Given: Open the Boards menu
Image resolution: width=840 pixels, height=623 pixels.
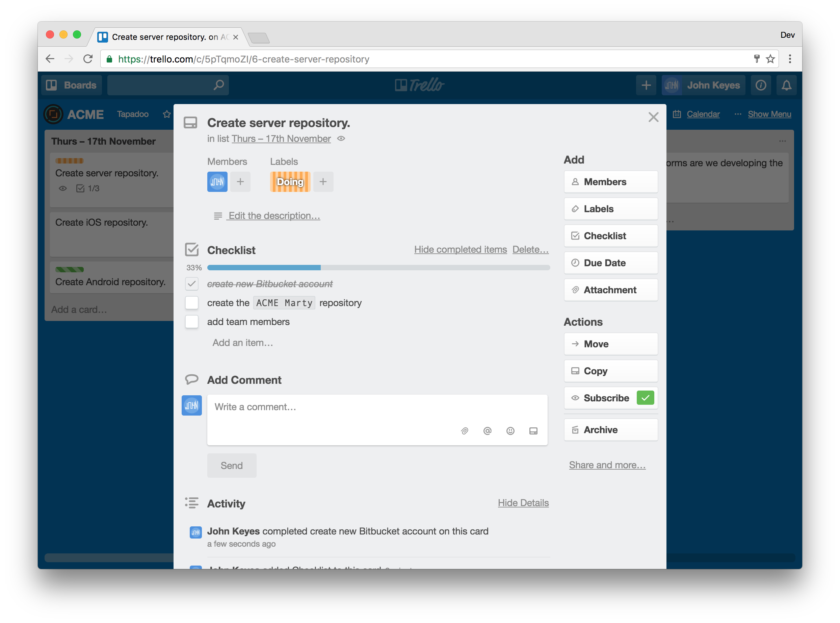Looking at the screenshot, I should (72, 85).
